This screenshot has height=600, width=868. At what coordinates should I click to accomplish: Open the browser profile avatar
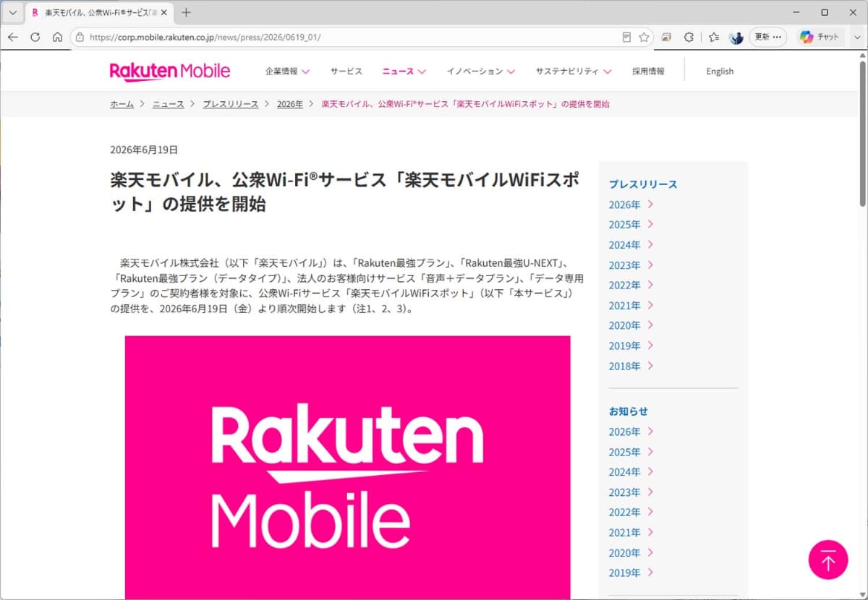tap(736, 38)
